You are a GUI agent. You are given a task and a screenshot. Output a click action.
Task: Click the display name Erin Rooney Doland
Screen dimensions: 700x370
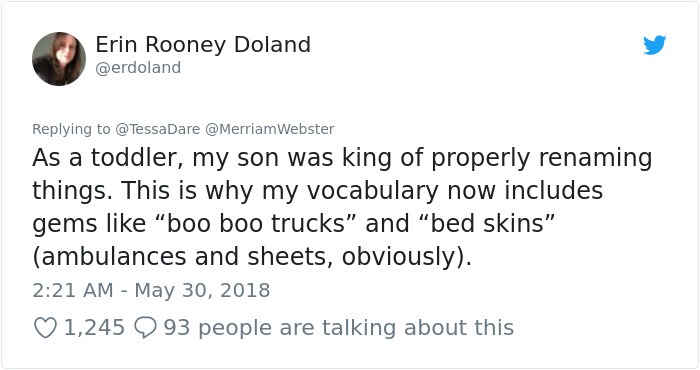(x=203, y=45)
